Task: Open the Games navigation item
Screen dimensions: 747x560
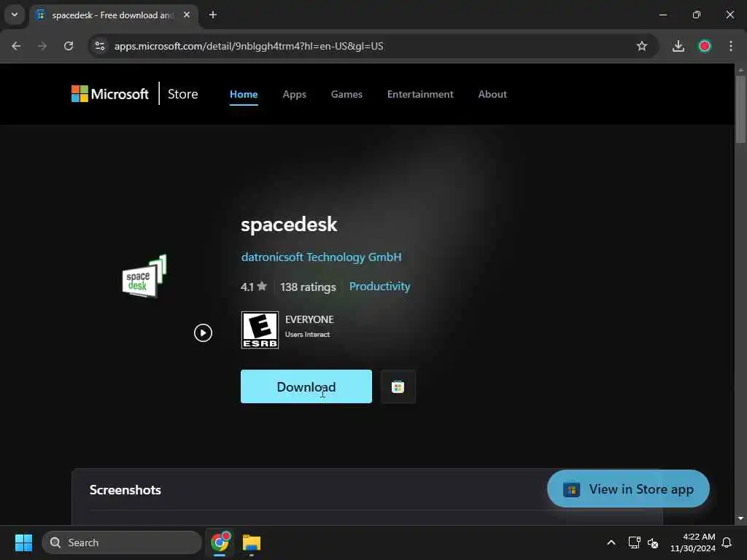Action: point(347,94)
